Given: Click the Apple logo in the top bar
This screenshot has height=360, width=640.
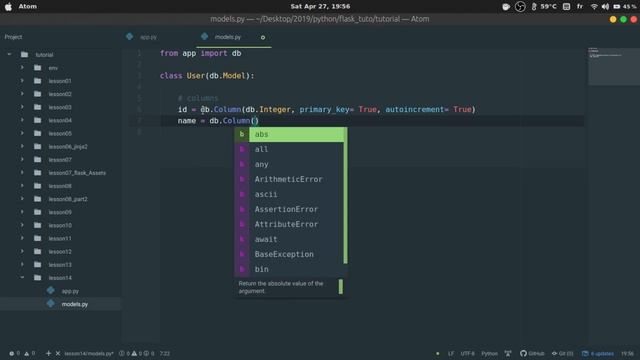Looking at the screenshot, I should tap(8, 7).
